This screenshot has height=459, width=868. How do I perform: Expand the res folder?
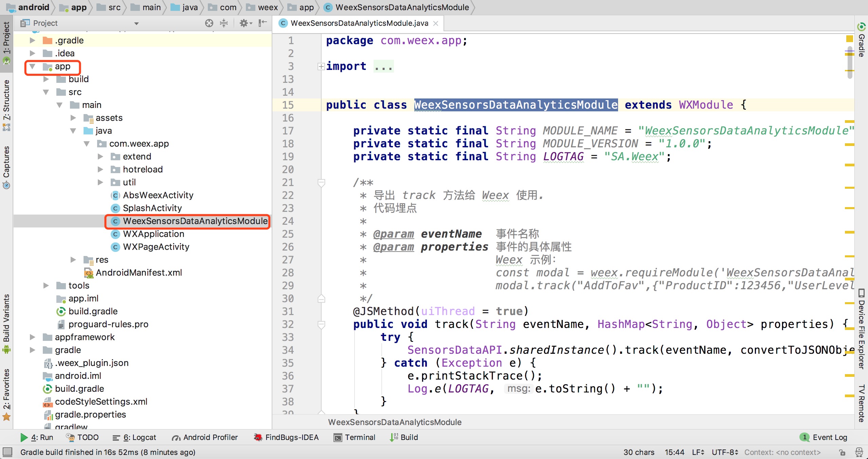point(73,260)
